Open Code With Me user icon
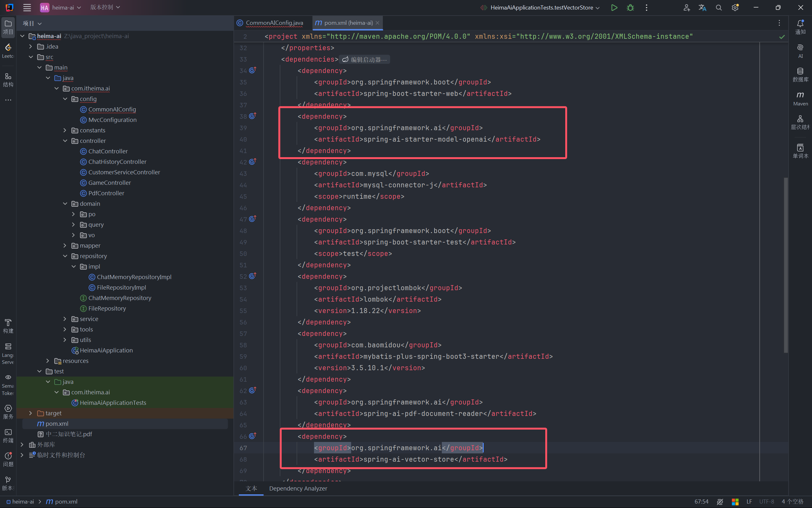 (686, 7)
